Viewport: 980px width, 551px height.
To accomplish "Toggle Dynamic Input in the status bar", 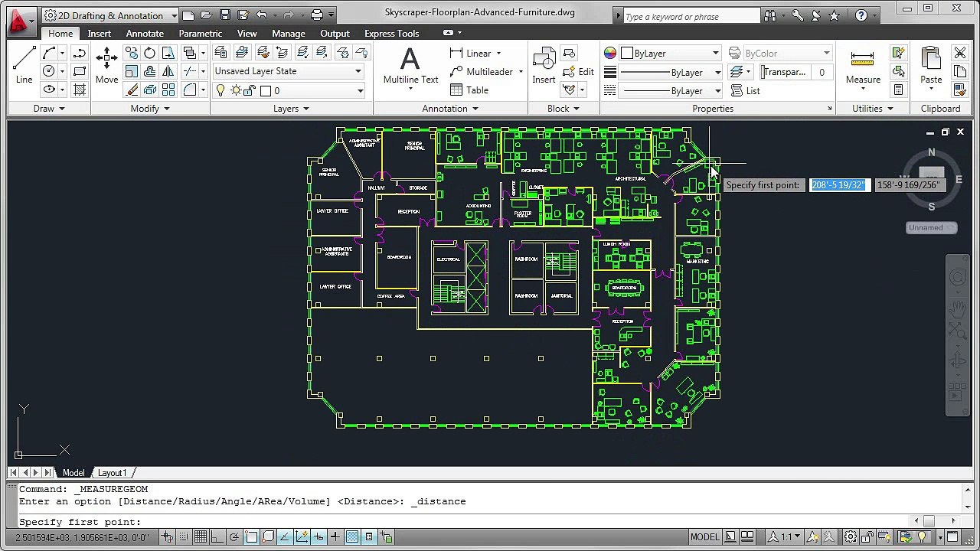I will click(318, 536).
